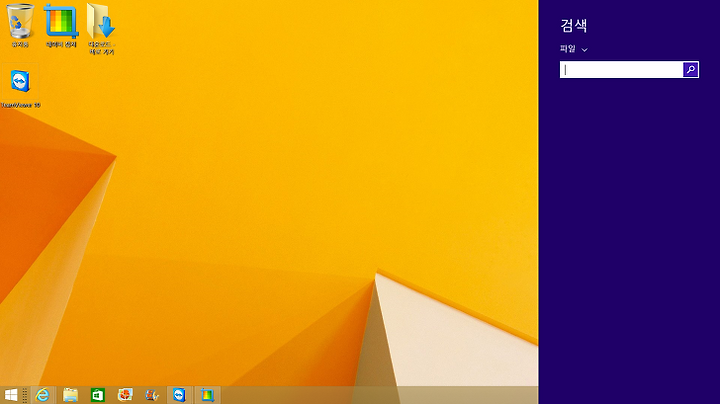Expand the 파일 search scope dropdown
Screen dimensions: 720x404
[574, 49]
